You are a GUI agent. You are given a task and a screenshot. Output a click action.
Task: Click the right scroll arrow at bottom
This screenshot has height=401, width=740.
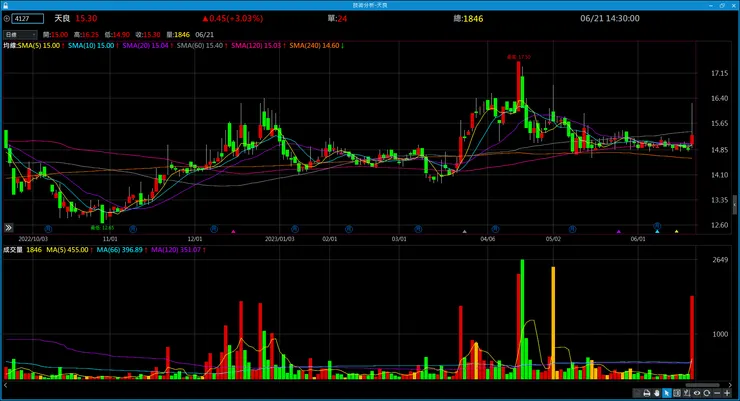[x=730, y=385]
